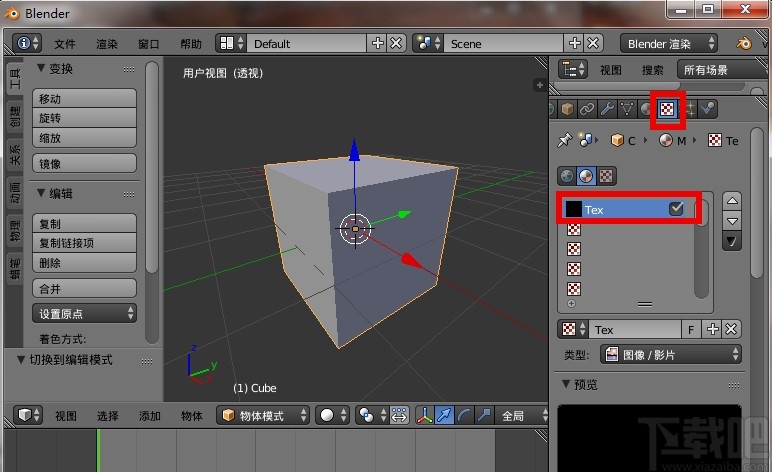
Task: Open the Object Data triangle tab
Action: (x=627, y=109)
